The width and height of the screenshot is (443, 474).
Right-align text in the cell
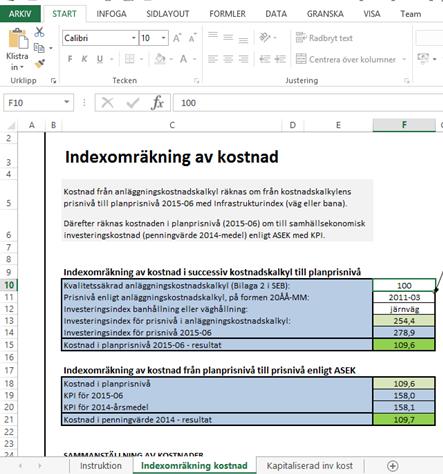[x=243, y=59]
